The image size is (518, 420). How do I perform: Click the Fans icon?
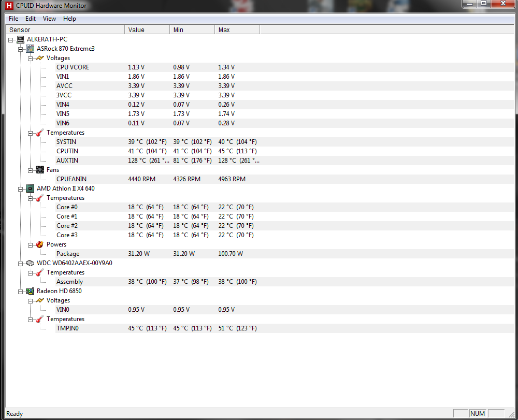(40, 170)
